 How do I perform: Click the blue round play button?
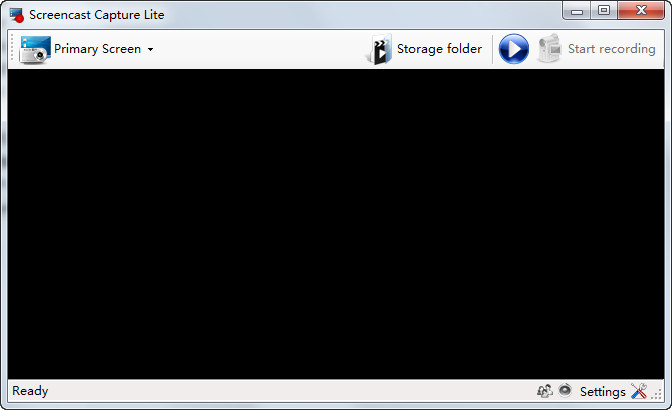(x=513, y=49)
